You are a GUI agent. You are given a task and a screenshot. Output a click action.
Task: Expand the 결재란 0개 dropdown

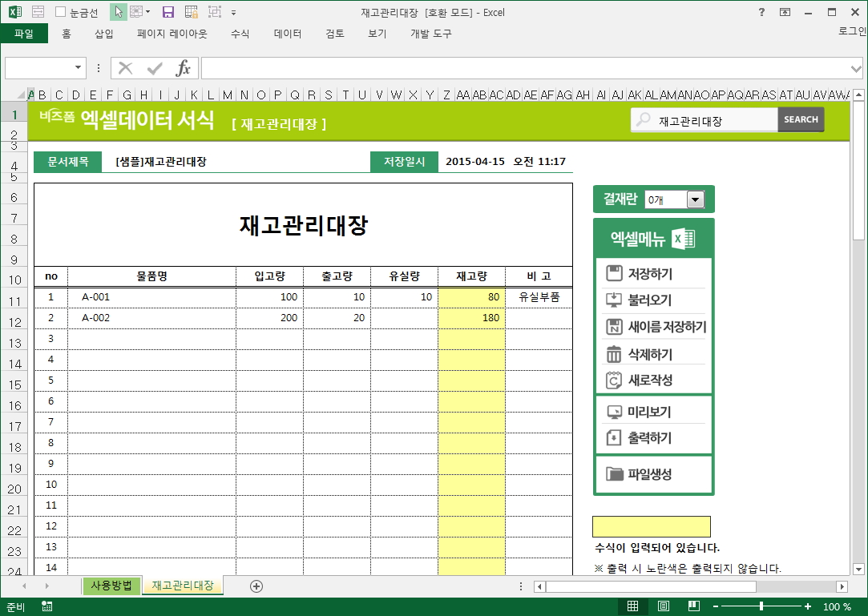694,200
